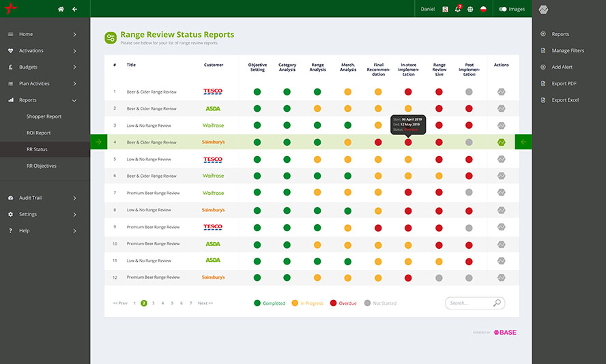Screen dimensions: 606x364
Task: Click the red and white flag icon
Action: (x=483, y=9)
